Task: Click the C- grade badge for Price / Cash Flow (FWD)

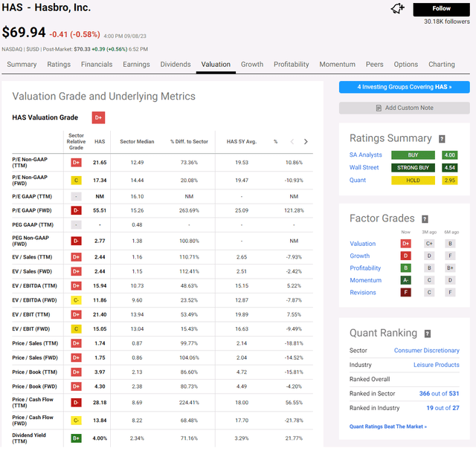Action: (x=76, y=421)
